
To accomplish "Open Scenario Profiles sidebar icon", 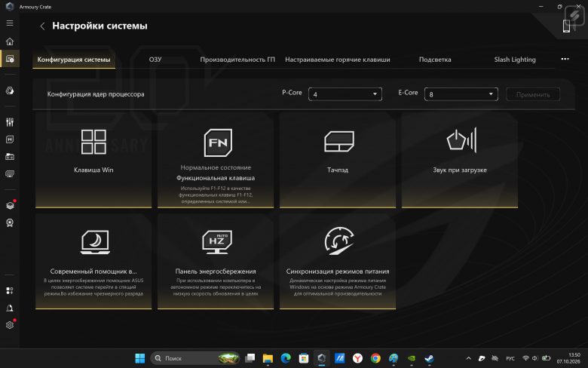I will [10, 140].
